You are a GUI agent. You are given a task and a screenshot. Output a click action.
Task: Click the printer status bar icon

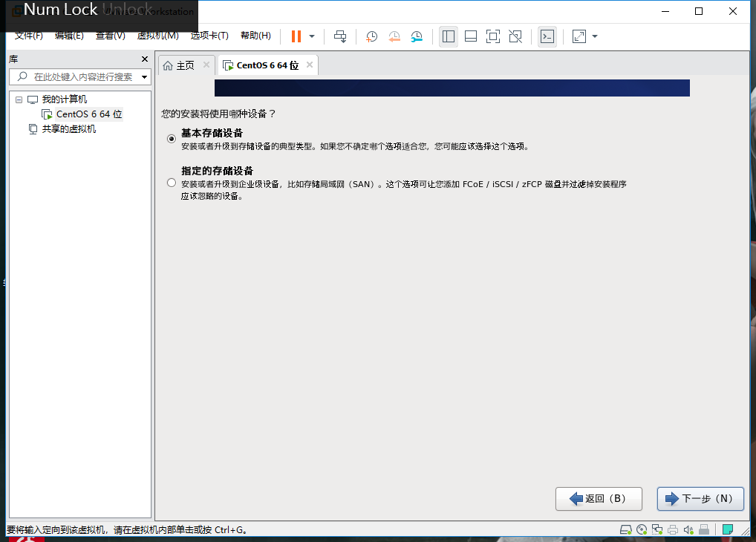673,530
